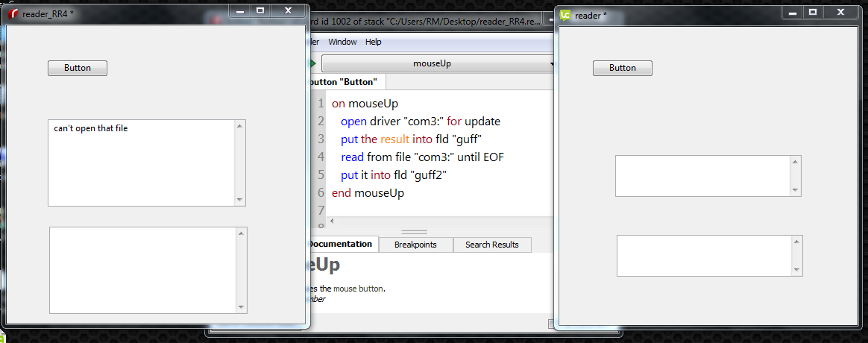Image resolution: width=868 pixels, height=343 pixels.
Task: Click inside the upper field of reader window
Action: [702, 176]
